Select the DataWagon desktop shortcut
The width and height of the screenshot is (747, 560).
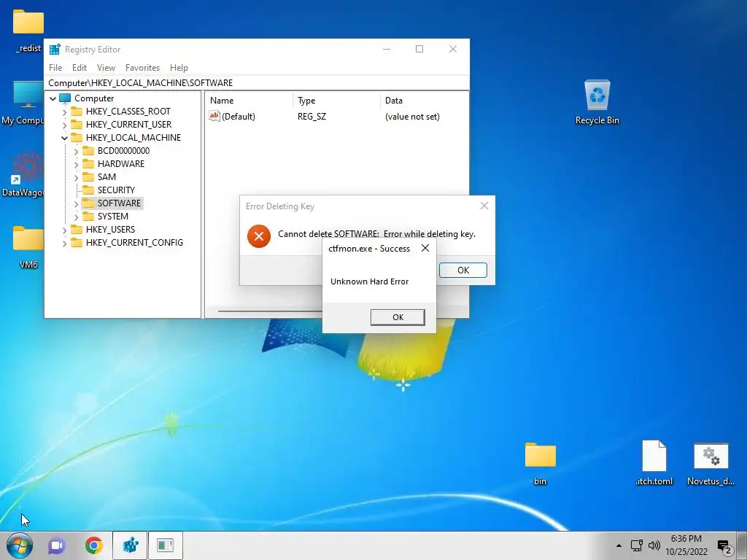click(23, 175)
